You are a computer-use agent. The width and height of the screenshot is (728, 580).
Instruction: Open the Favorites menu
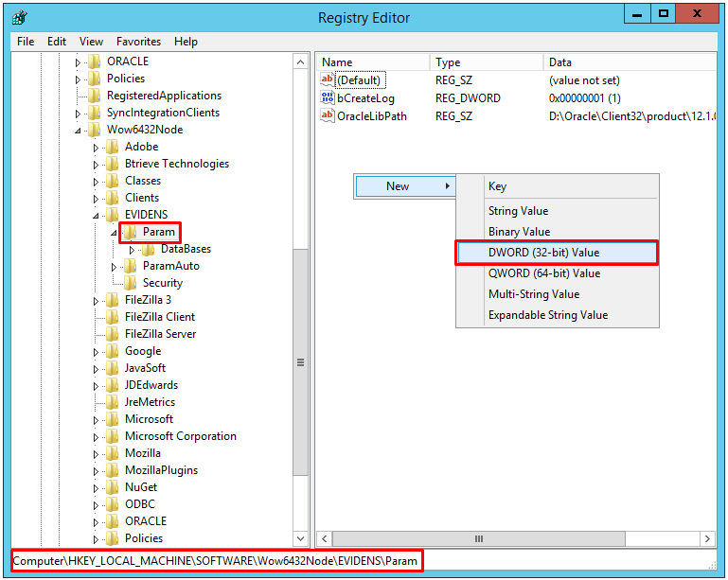point(138,42)
